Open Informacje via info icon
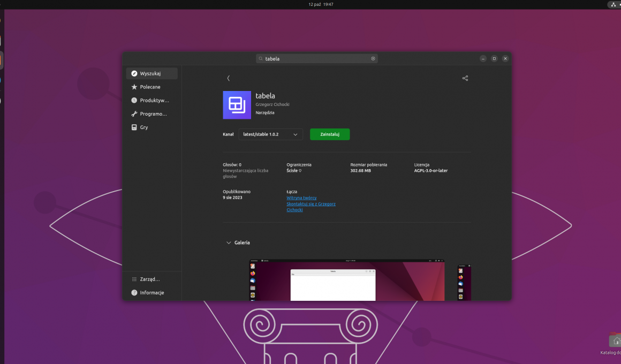Screen dimensions: 621x364 click(133, 292)
